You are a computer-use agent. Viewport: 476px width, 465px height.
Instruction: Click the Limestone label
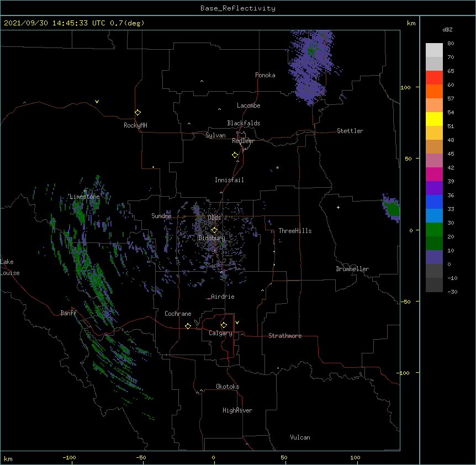pos(84,197)
